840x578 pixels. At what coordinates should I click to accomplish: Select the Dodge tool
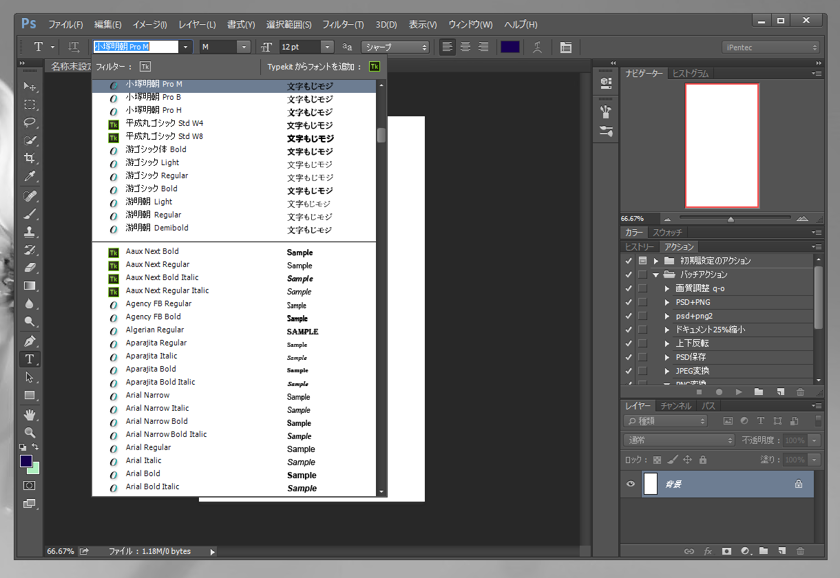pos(29,321)
